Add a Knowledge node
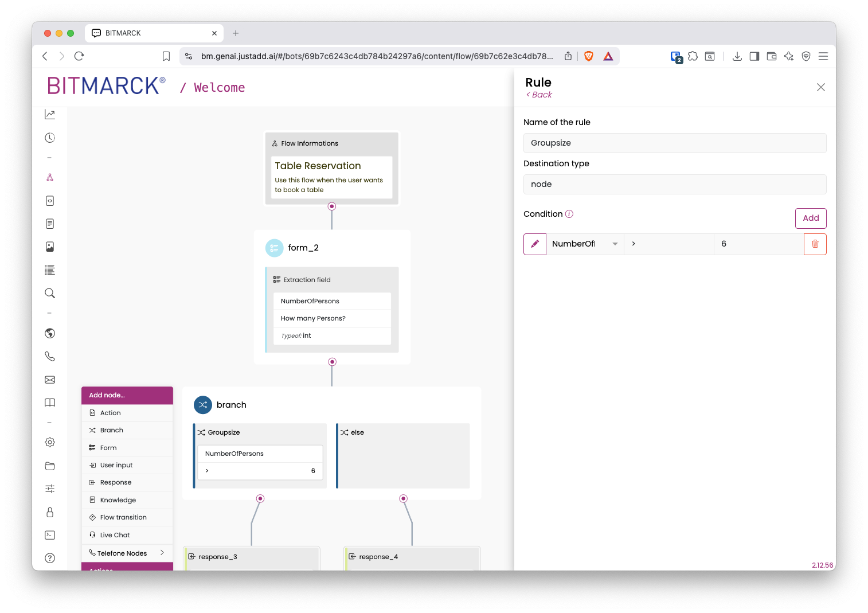This screenshot has height=613, width=868. (127, 500)
